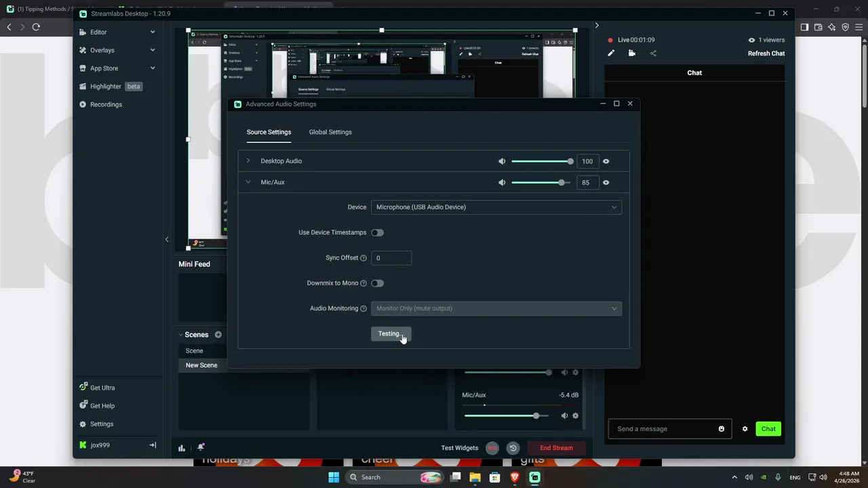Viewport: 868px width, 488px height.
Task: Enable Use Device Timestamps switch
Action: (377, 232)
